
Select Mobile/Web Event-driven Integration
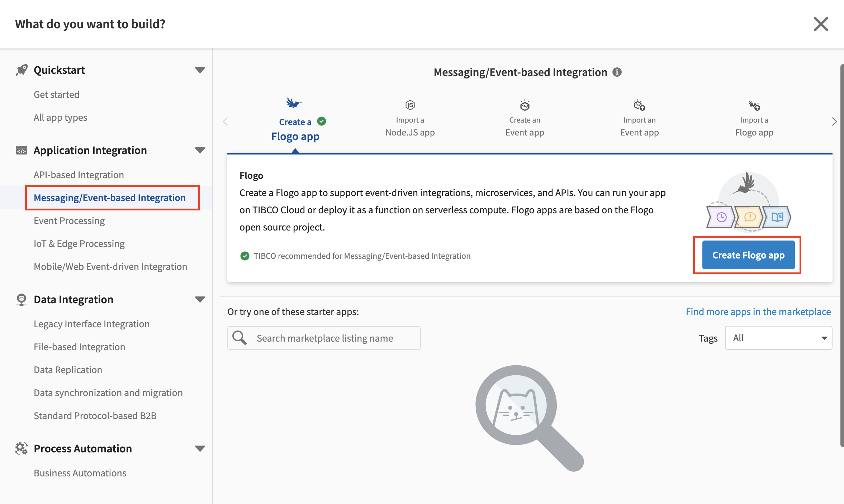[x=110, y=267]
